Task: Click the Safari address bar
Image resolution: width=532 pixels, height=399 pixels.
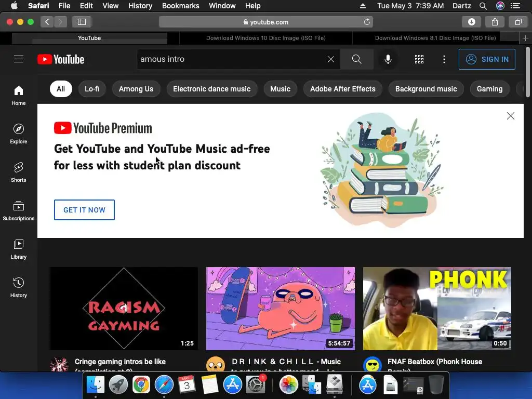Action: tap(266, 22)
